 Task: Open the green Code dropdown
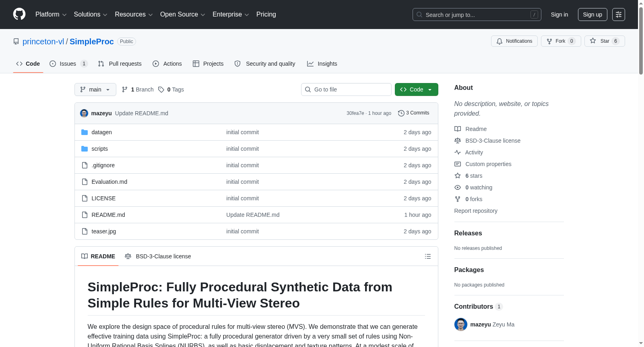pyautogui.click(x=417, y=89)
